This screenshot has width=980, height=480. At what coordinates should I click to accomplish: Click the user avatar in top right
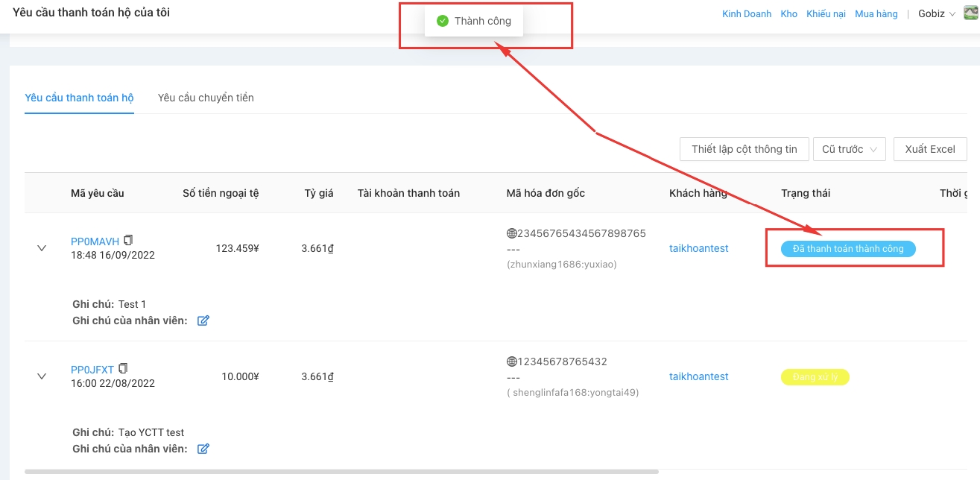click(x=970, y=13)
